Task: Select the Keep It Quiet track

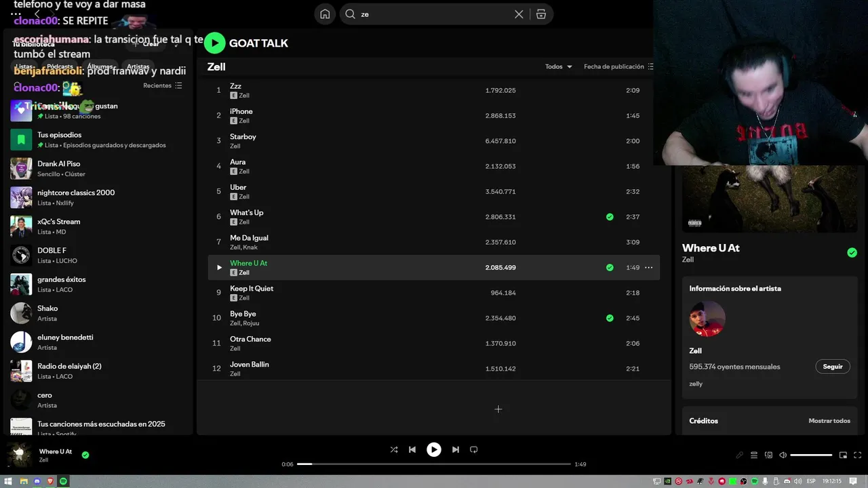Action: point(434,293)
